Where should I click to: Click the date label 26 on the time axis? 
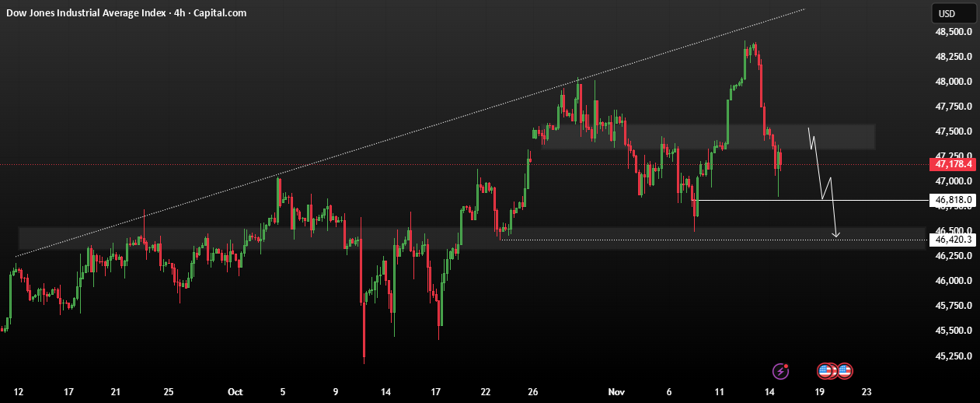click(533, 391)
